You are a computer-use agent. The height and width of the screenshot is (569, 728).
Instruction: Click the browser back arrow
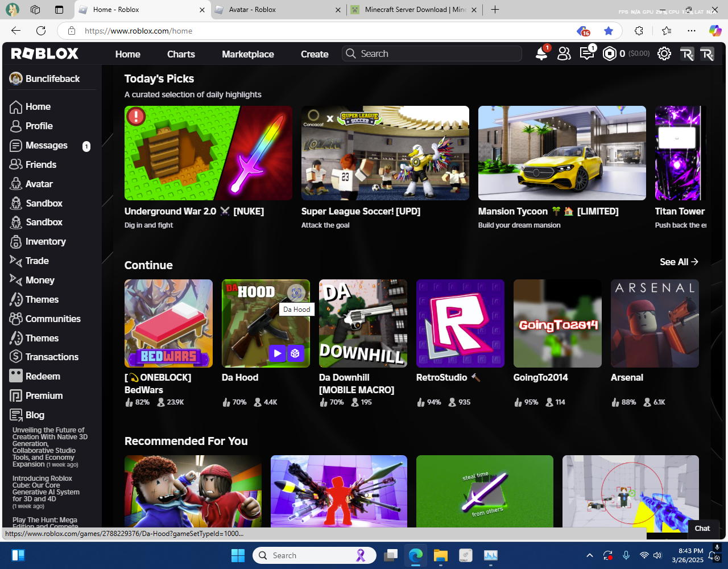pos(16,31)
